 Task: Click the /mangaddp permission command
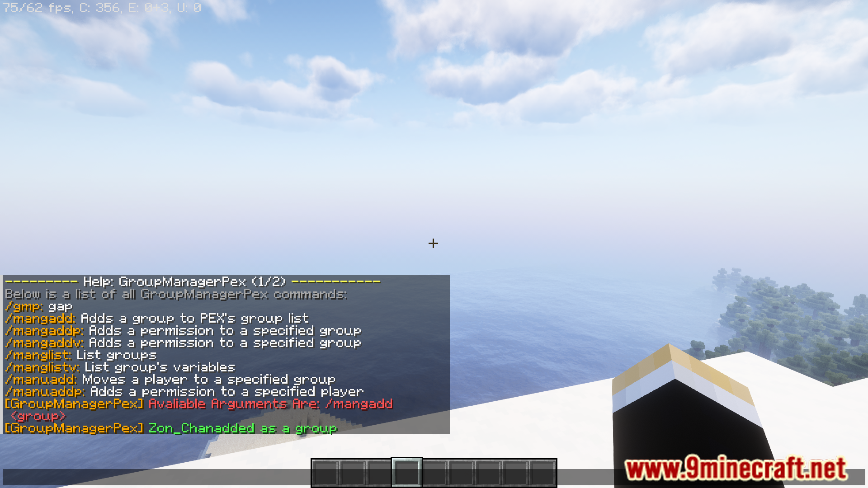point(39,330)
